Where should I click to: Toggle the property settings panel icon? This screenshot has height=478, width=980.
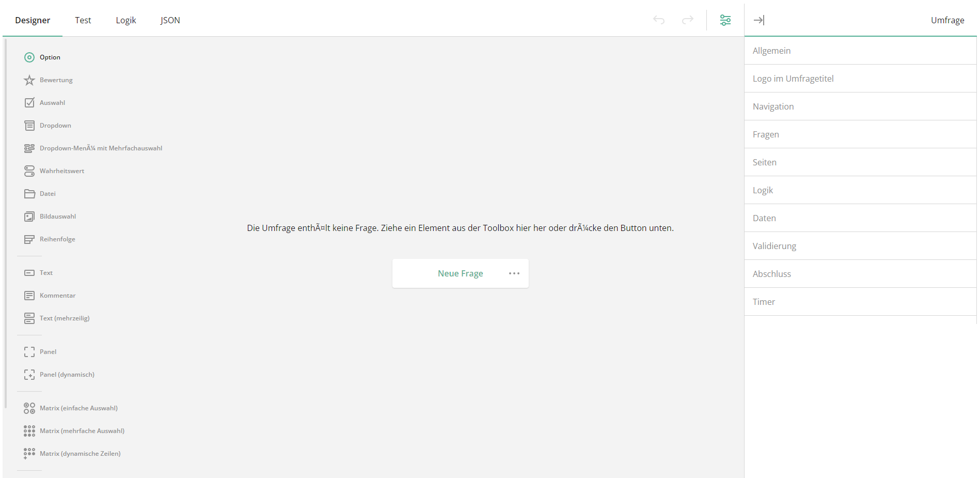[725, 20]
